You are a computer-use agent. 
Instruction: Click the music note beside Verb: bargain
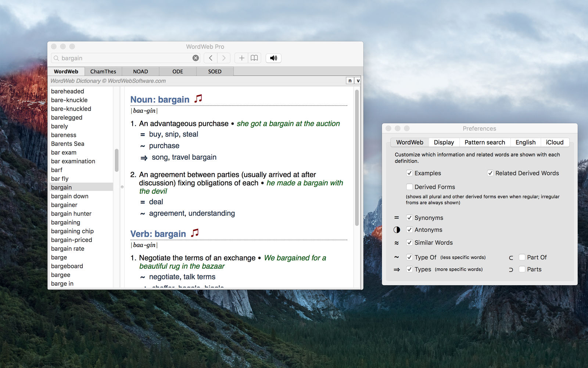click(195, 233)
